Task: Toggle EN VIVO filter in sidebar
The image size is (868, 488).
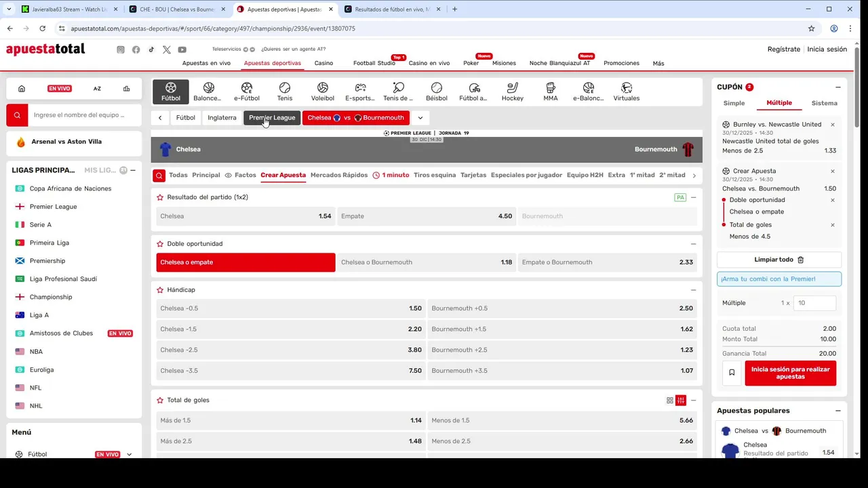Action: (60, 89)
